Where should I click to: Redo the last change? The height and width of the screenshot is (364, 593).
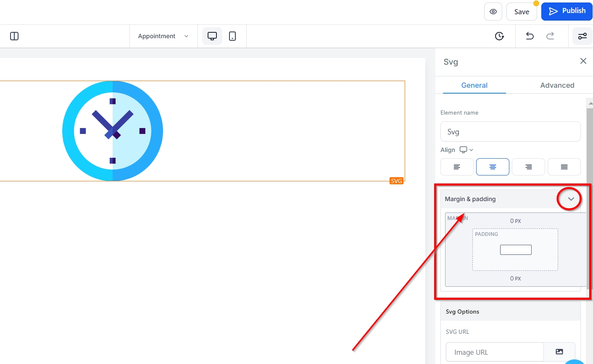(x=550, y=36)
